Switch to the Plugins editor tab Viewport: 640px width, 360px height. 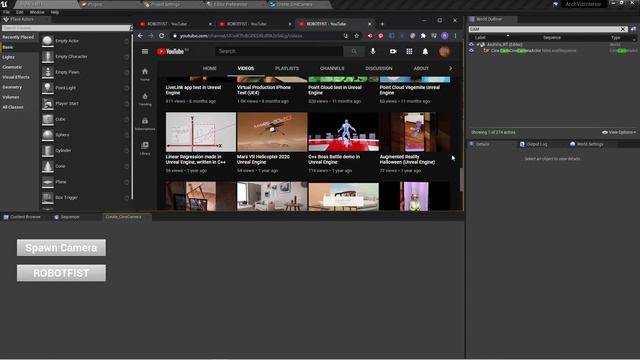point(95,4)
